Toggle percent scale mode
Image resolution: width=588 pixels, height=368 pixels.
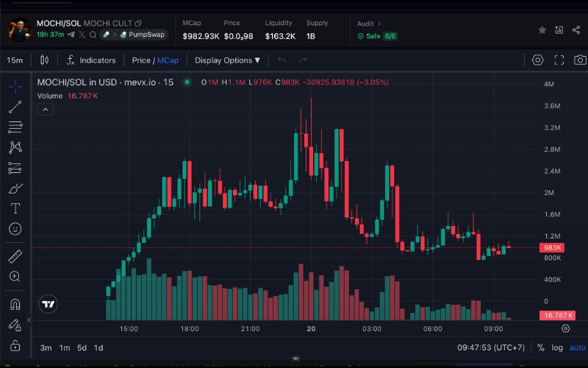540,347
